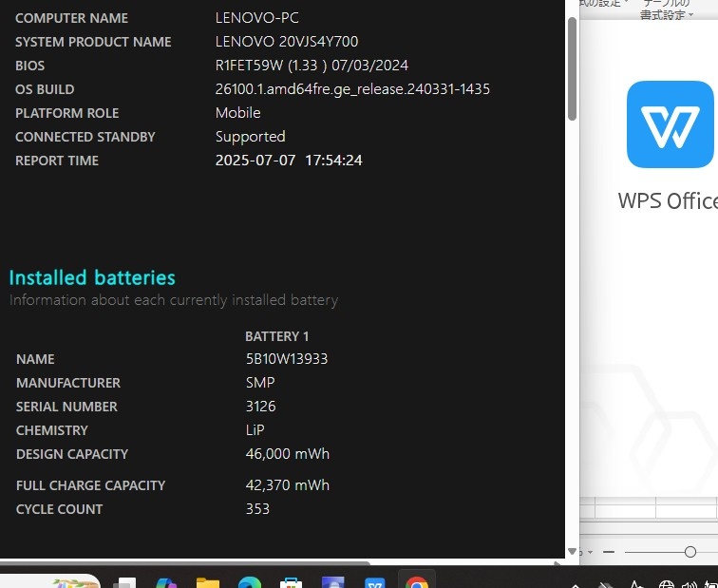Click the CYCLE COUNT label
Viewport: 718px width, 588px height.
[x=59, y=509]
